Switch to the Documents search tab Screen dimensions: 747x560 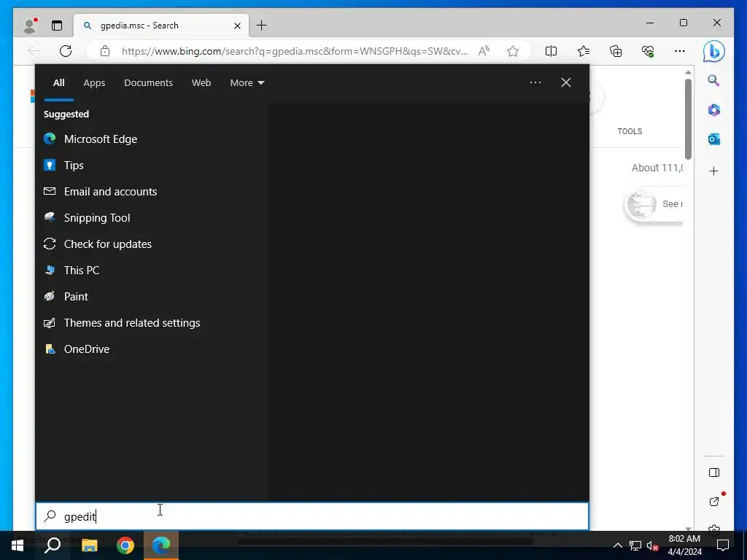click(148, 83)
